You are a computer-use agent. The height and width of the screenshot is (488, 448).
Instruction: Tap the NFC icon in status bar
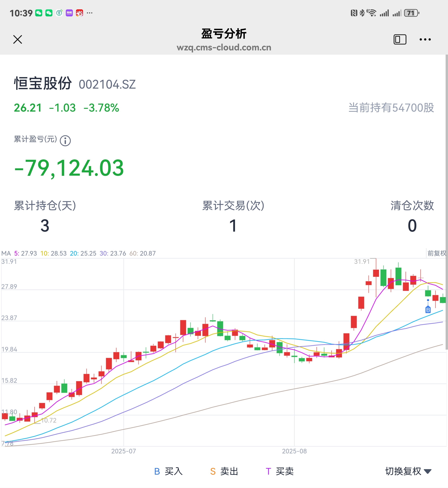tap(354, 13)
